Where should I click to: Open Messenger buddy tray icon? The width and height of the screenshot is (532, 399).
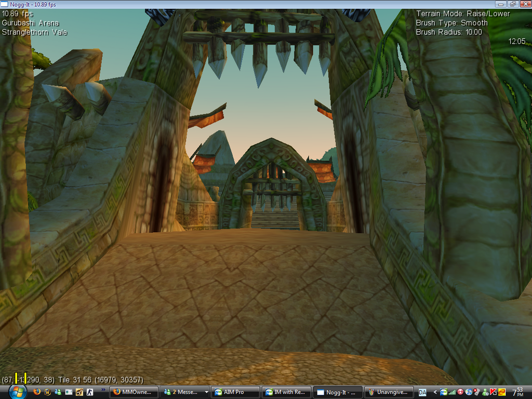(485, 392)
